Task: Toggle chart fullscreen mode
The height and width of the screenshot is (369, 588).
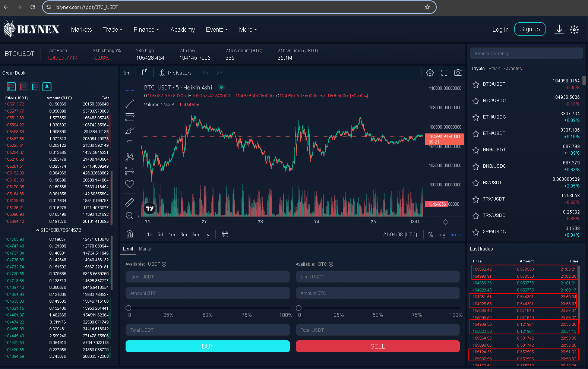Action: (x=444, y=73)
